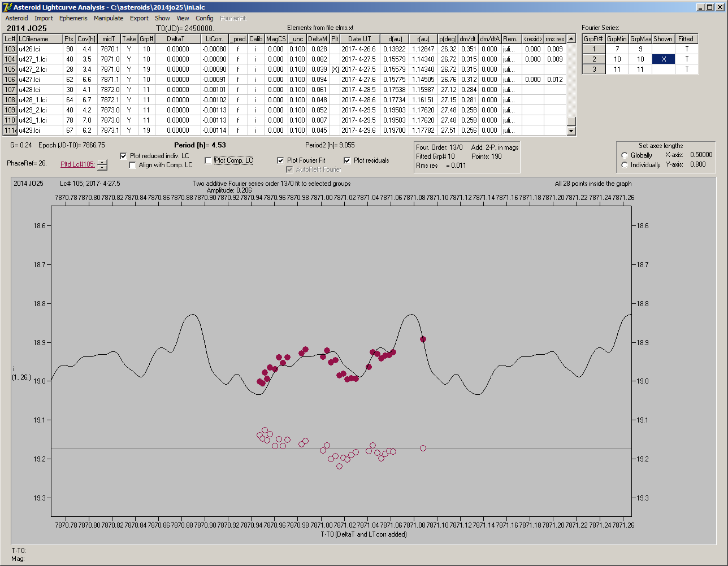
Task: Open the Export menu
Action: [139, 18]
